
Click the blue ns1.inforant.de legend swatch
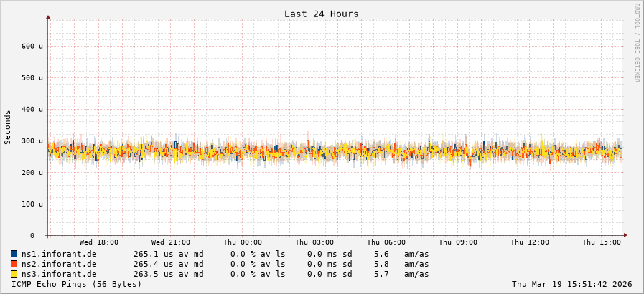(x=14, y=254)
